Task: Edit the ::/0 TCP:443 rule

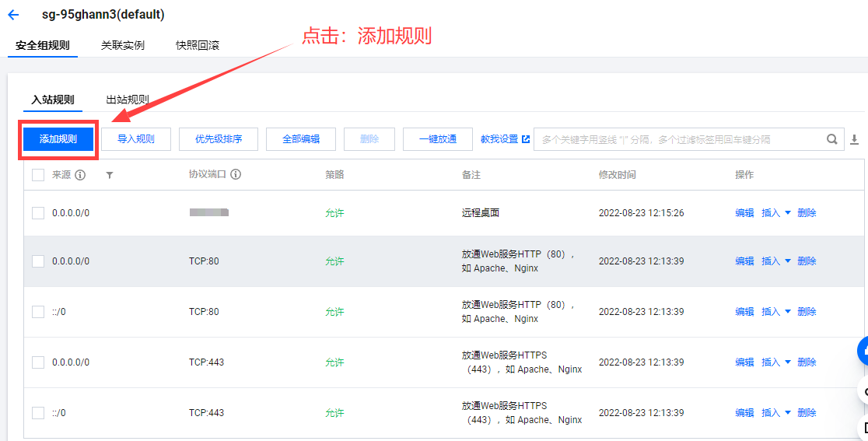Action: (x=744, y=413)
